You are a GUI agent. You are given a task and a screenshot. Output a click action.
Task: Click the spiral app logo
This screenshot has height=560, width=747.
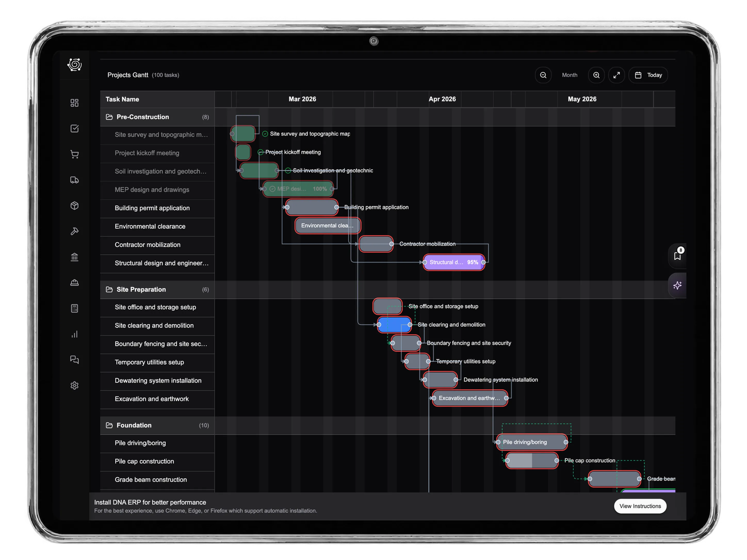[x=74, y=64]
